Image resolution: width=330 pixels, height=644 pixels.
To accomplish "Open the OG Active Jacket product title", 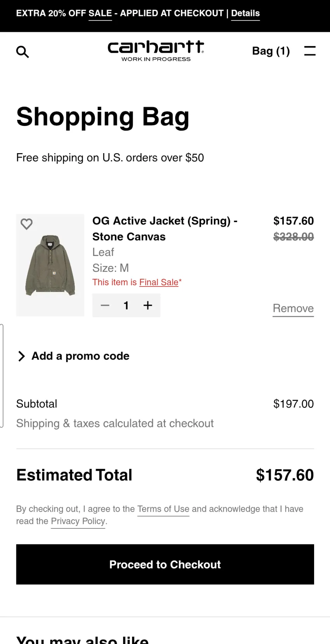I will [x=165, y=228].
